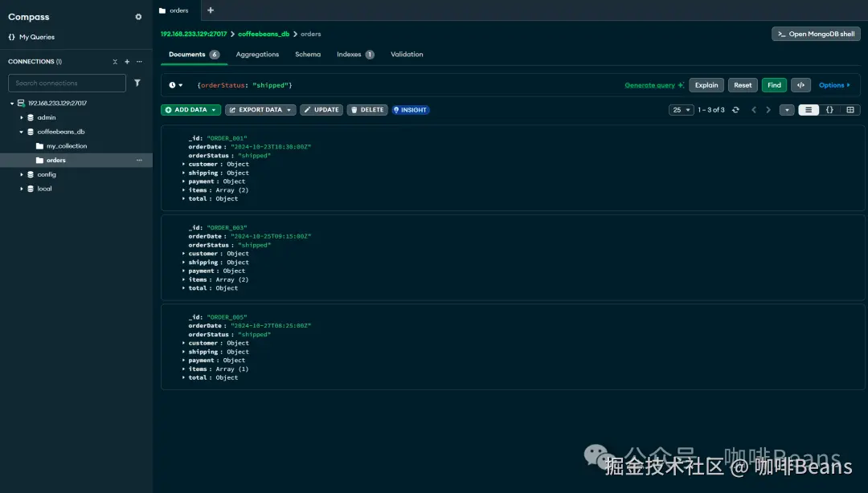Switch to the Aggregations tab
Screen dimensions: 868x493
(257, 55)
